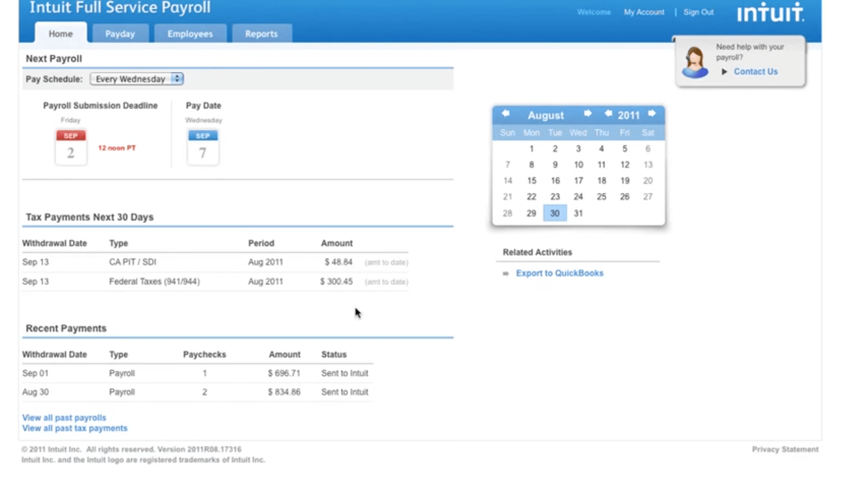
Task: Select August 1 in the calendar
Action: [x=531, y=148]
